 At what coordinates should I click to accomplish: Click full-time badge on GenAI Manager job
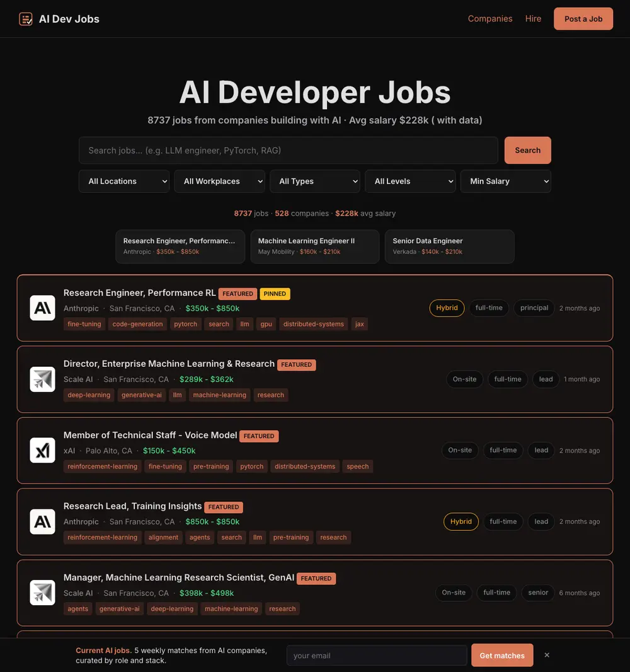pyautogui.click(x=497, y=593)
